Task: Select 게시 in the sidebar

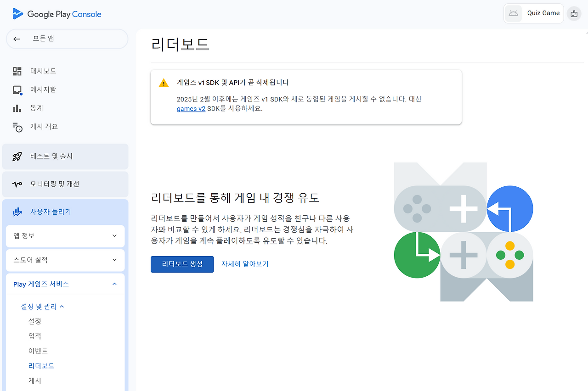Action: coord(35,381)
